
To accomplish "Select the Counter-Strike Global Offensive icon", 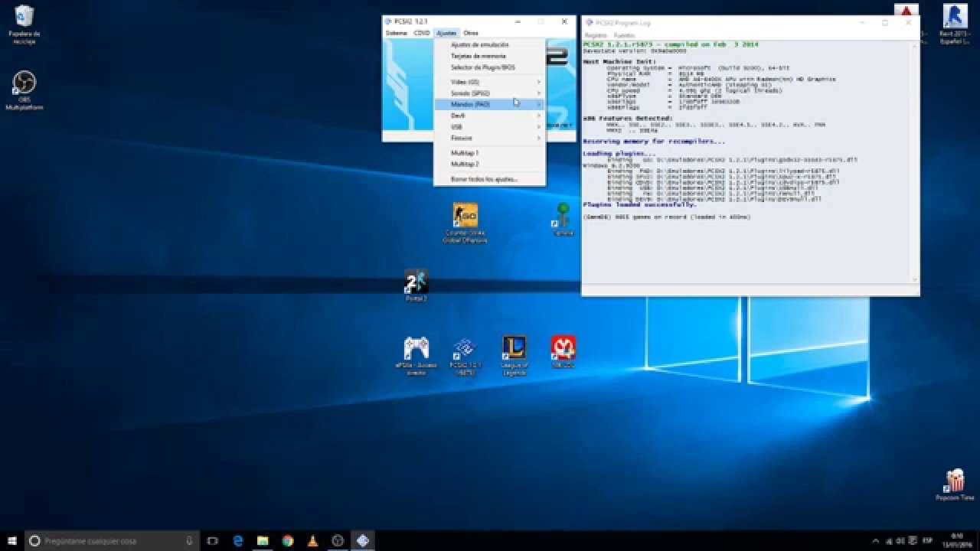I will coord(465,223).
